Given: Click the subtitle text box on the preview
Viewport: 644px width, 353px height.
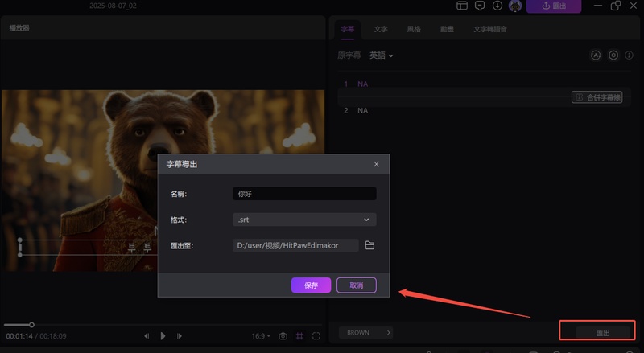Looking at the screenshot, I should 89,248.
